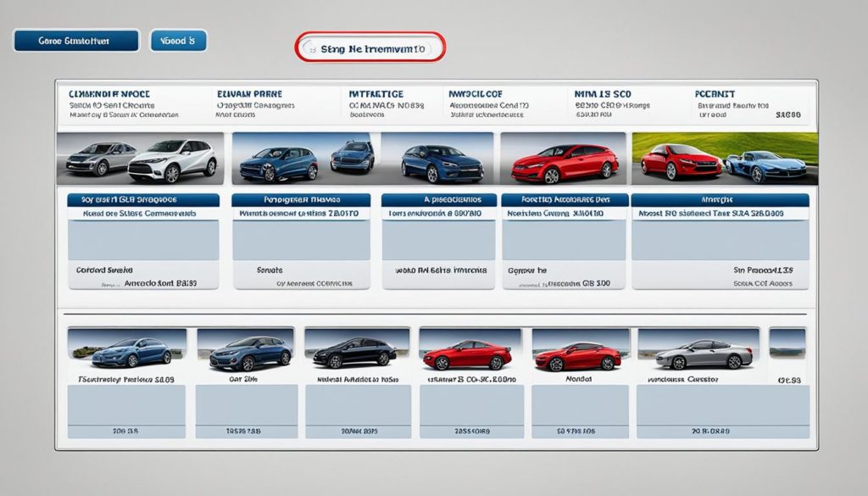This screenshot has width=868, height=496.
Task: Select the second column header from the left
Action: coord(250,94)
